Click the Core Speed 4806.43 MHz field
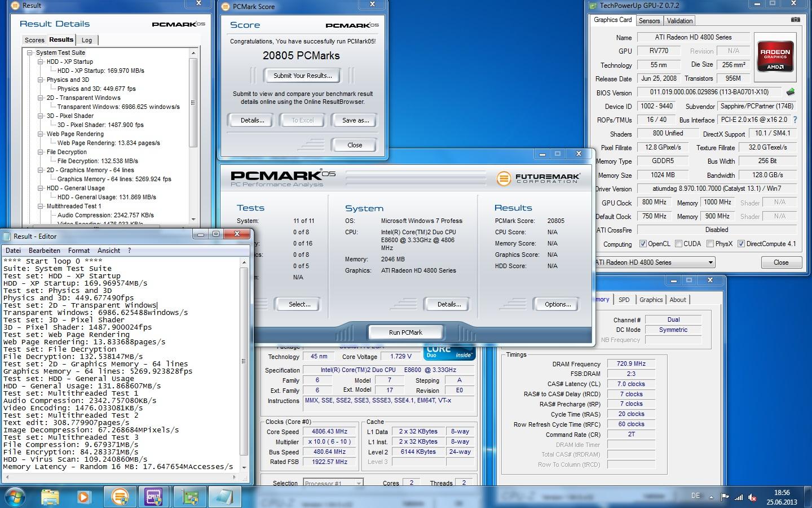Image resolution: width=812 pixels, height=508 pixels. pos(330,431)
